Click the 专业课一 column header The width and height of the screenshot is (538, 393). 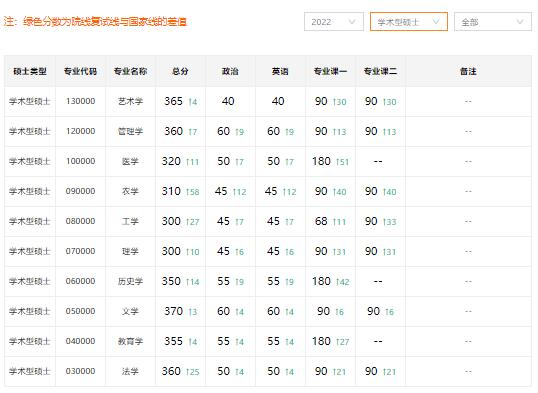[330, 71]
